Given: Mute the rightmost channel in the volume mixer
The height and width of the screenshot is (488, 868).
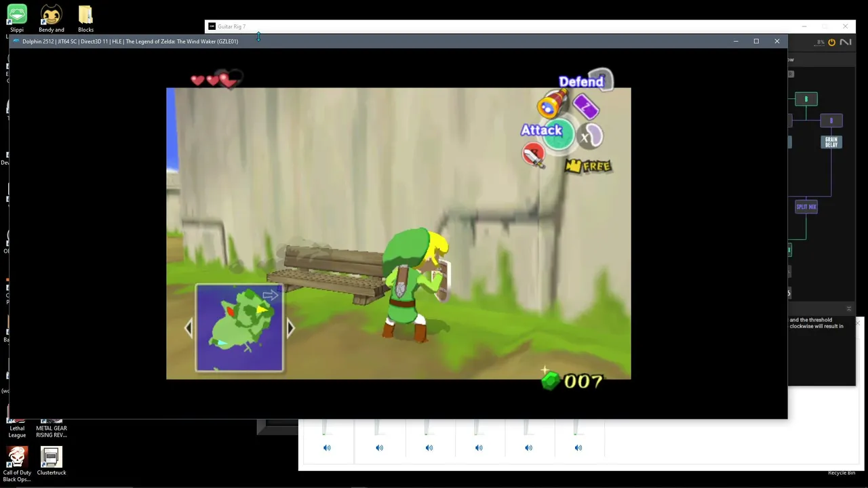Looking at the screenshot, I should [578, 447].
